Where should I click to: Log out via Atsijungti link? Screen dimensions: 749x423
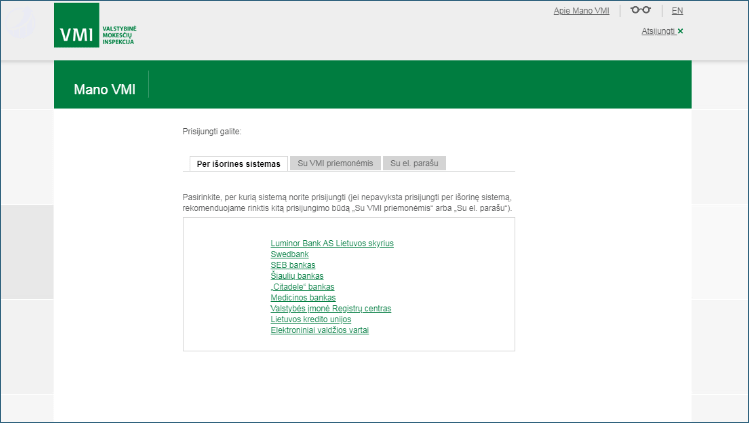[x=658, y=31]
